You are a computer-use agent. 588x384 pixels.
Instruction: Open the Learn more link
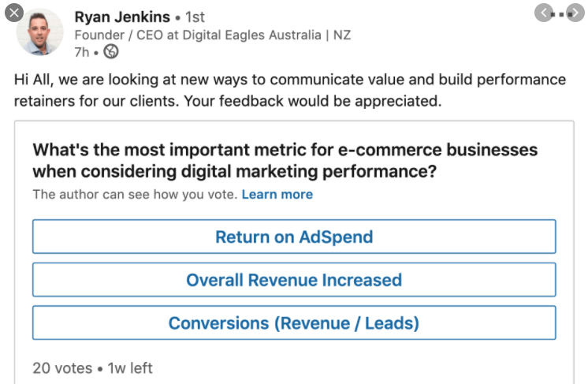[x=277, y=194]
